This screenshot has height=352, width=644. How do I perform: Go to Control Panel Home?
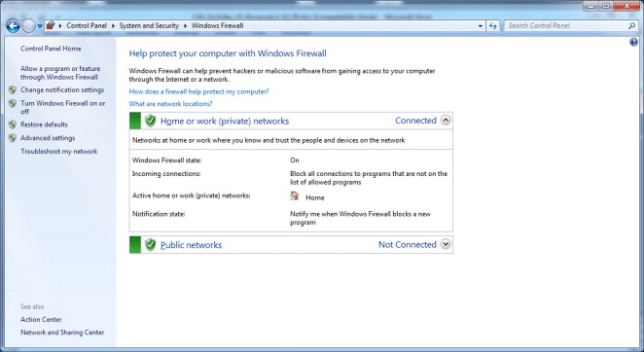tap(51, 49)
